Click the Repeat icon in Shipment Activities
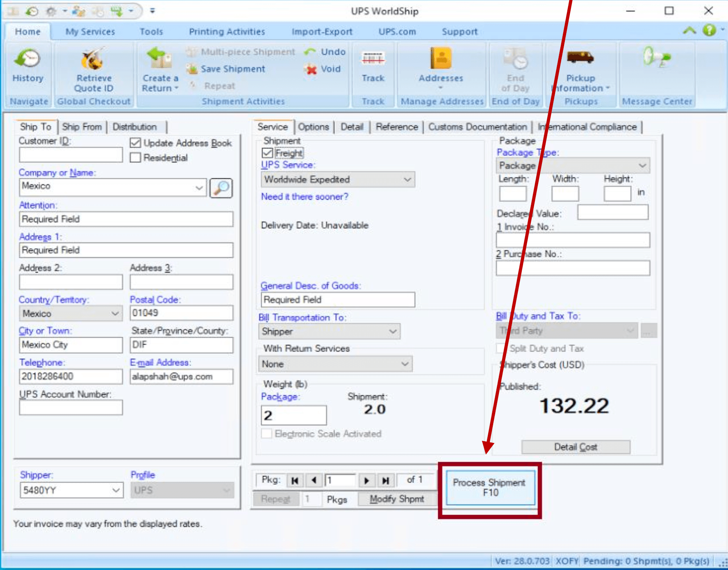 [x=193, y=85]
